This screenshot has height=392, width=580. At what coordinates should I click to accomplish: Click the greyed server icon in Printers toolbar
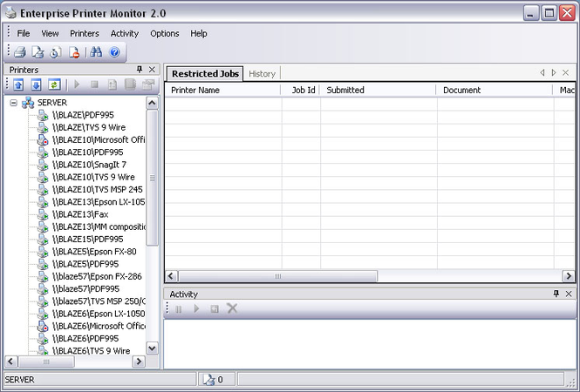click(x=130, y=84)
